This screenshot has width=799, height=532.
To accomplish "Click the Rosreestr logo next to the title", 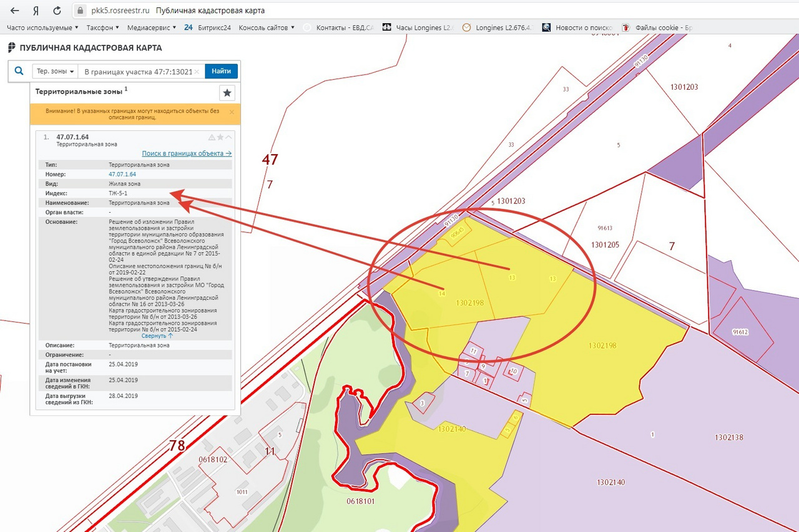I will [11, 48].
